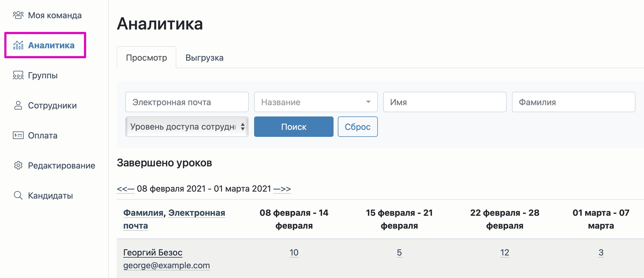The width and height of the screenshot is (644, 278).
Task: Go to previous date range arrow
Action: point(125,189)
